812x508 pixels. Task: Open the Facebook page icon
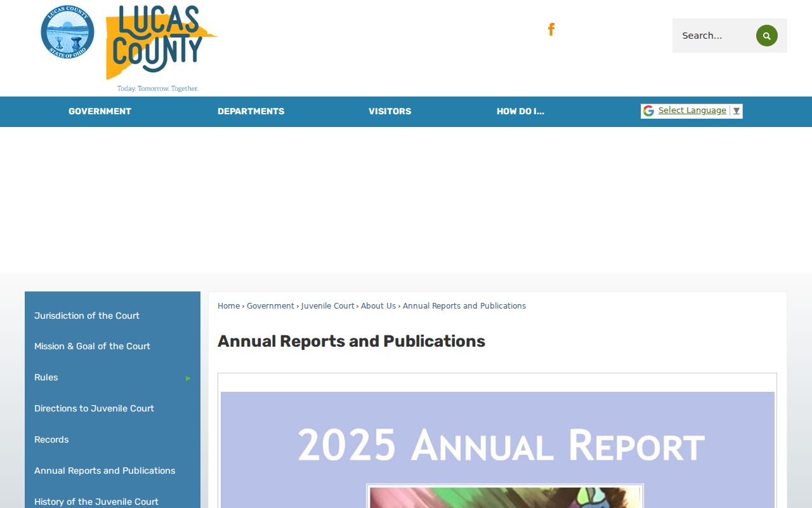(551, 29)
